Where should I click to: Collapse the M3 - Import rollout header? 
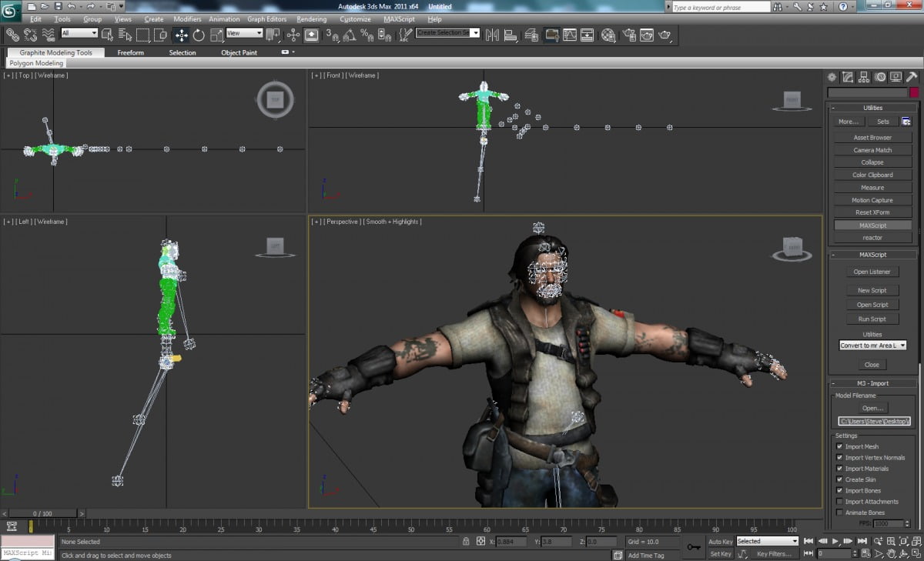tap(872, 383)
